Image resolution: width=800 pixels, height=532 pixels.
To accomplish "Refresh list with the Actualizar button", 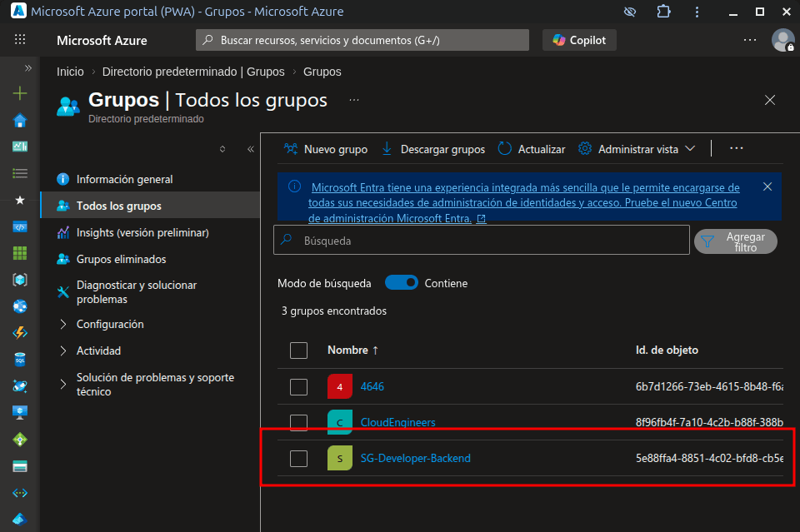I will click(532, 149).
